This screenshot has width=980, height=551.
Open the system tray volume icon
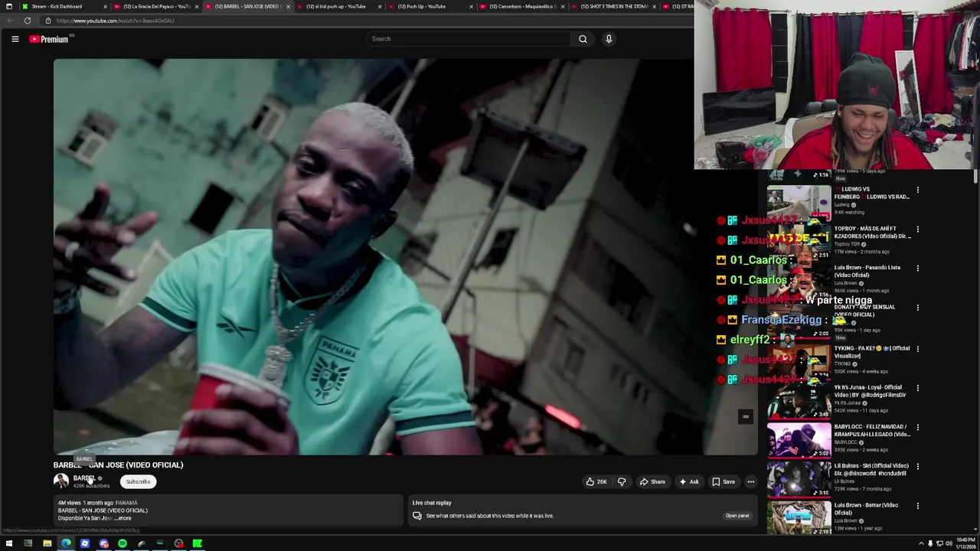pyautogui.click(x=949, y=543)
